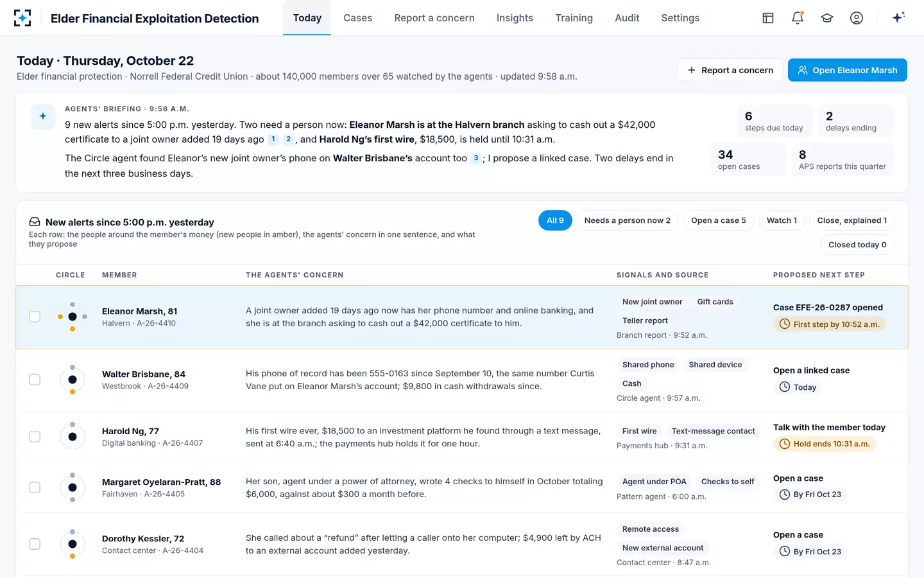This screenshot has width=924, height=578.
Task: Open the 6 steps due today tile
Action: (x=775, y=121)
